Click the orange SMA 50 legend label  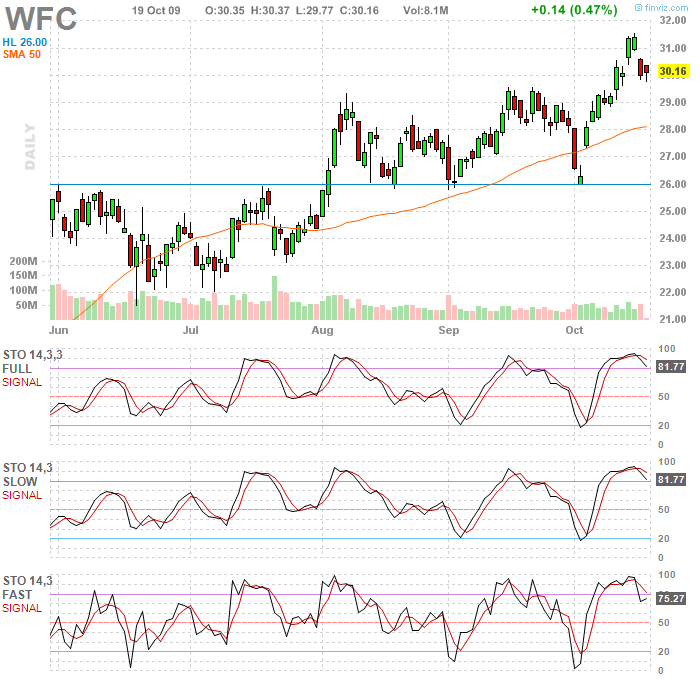click(21, 54)
